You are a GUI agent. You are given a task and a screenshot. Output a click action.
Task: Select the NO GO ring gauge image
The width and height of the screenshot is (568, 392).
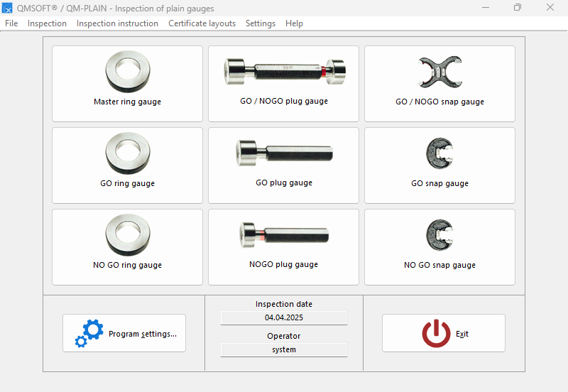[128, 235]
